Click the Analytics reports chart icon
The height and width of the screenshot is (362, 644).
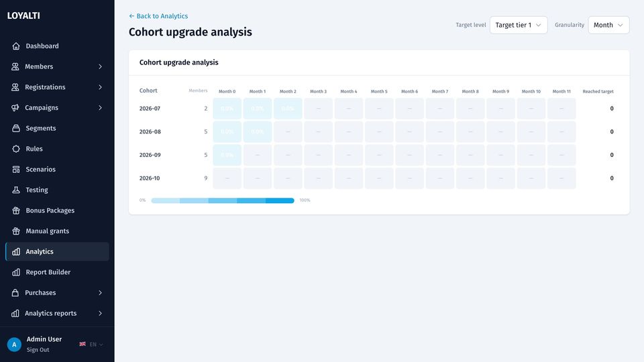[x=15, y=313]
